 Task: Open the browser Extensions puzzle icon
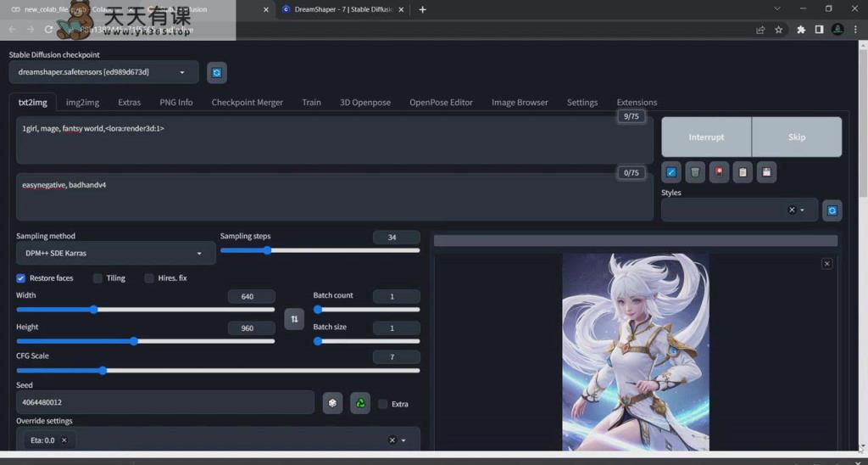800,30
